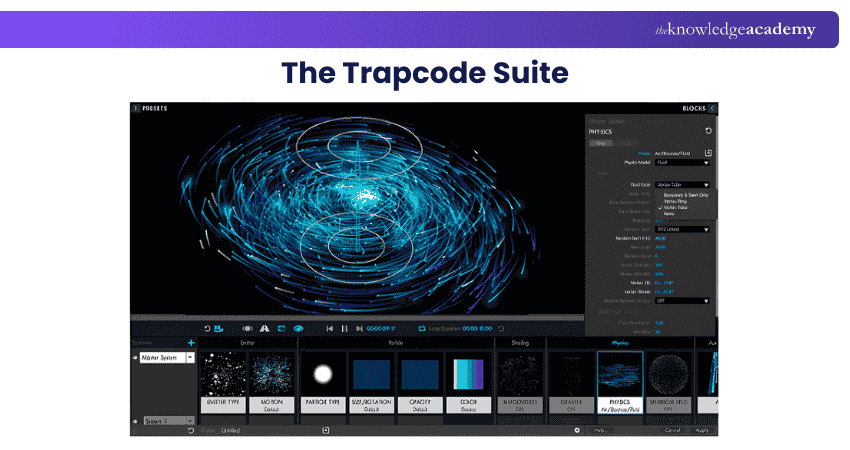Open the Help button

click(601, 430)
